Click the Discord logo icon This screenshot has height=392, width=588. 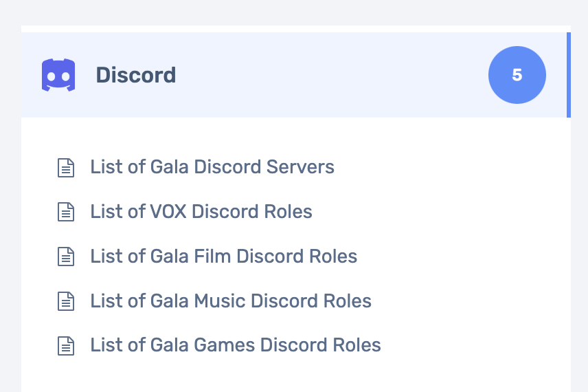coord(58,75)
